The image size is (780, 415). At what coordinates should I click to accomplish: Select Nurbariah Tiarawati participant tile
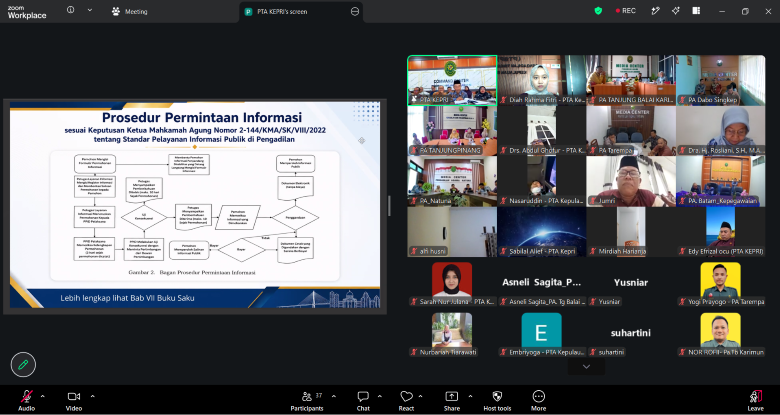point(452,333)
